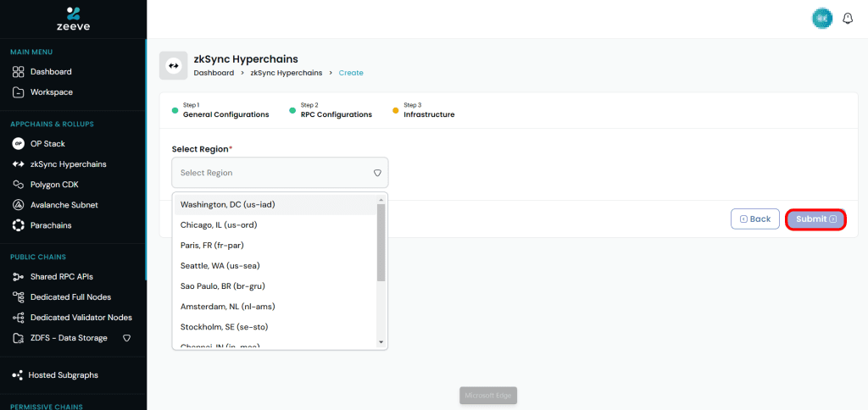This screenshot has width=868, height=410.
Task: Open the user avatar profile menu
Action: [822, 19]
